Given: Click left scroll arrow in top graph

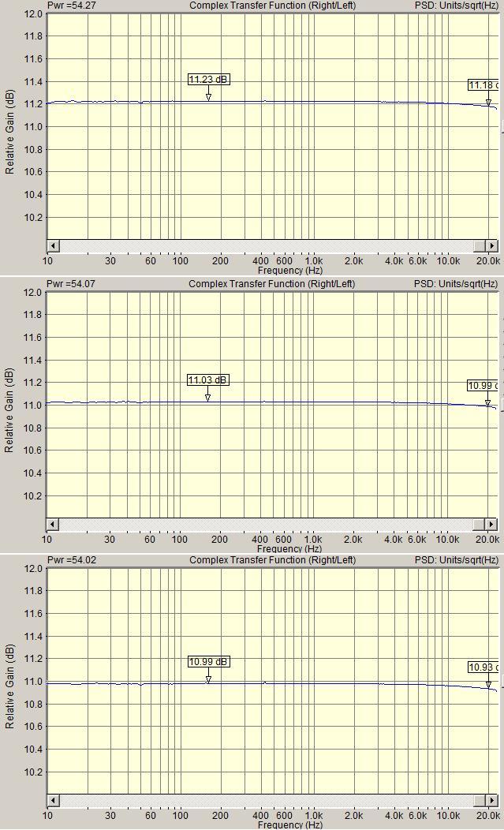Looking at the screenshot, I should pyautogui.click(x=53, y=245).
